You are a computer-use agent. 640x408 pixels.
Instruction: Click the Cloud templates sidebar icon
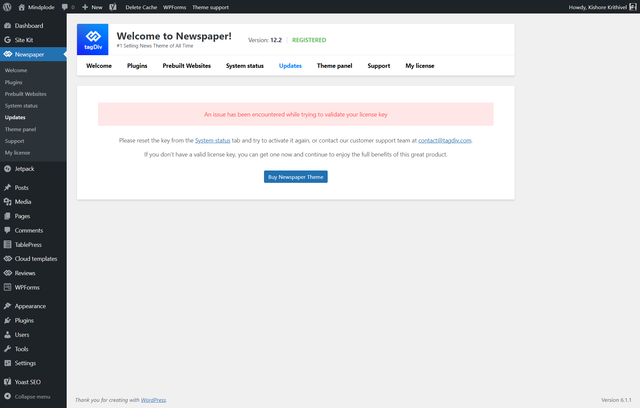[x=7, y=259]
